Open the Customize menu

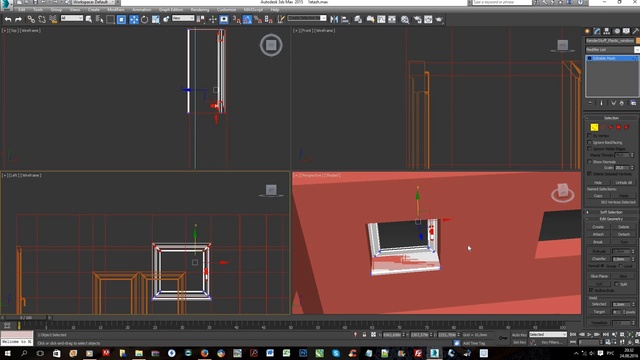(x=227, y=9)
